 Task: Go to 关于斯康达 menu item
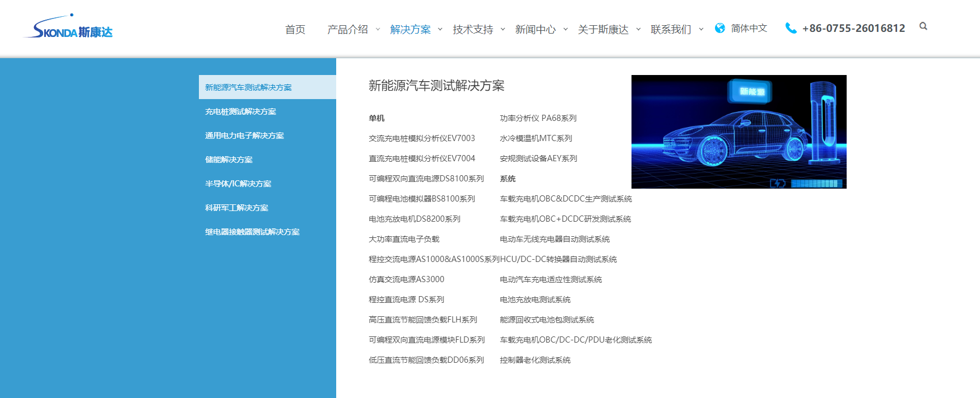tap(603, 29)
